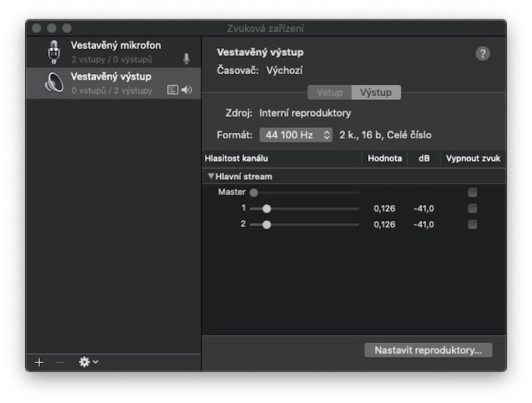This screenshot has height=403, width=532.
Task: Click the built-in microphone device icon
Action: tap(54, 52)
